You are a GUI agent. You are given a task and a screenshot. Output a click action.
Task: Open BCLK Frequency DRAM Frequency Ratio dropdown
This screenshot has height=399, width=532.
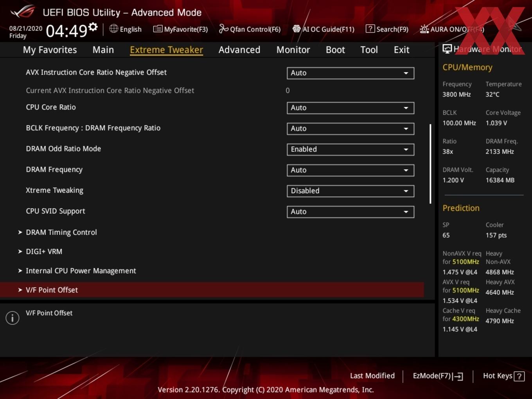click(x=350, y=129)
